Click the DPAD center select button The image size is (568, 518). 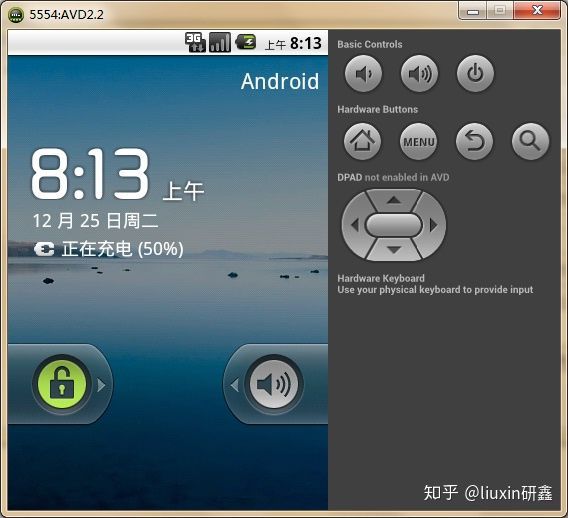coord(394,225)
